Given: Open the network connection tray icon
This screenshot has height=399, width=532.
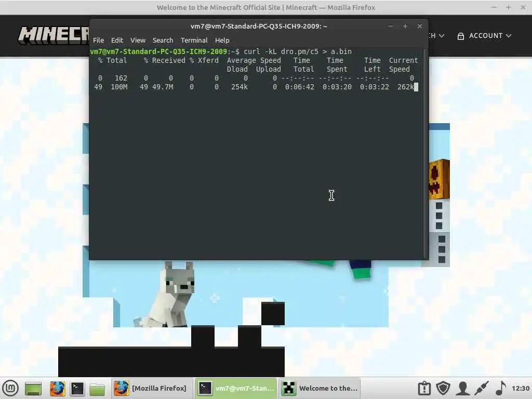Looking at the screenshot, I should click(482, 388).
